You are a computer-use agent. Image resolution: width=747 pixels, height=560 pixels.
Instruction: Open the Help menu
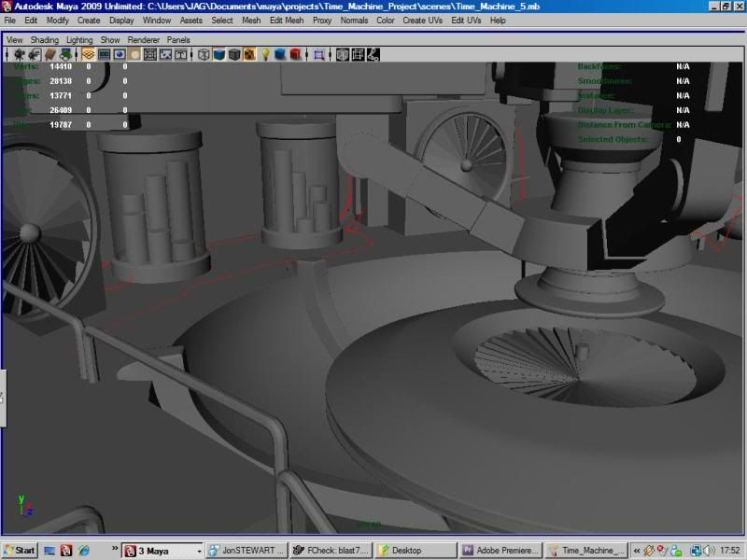pos(498,21)
